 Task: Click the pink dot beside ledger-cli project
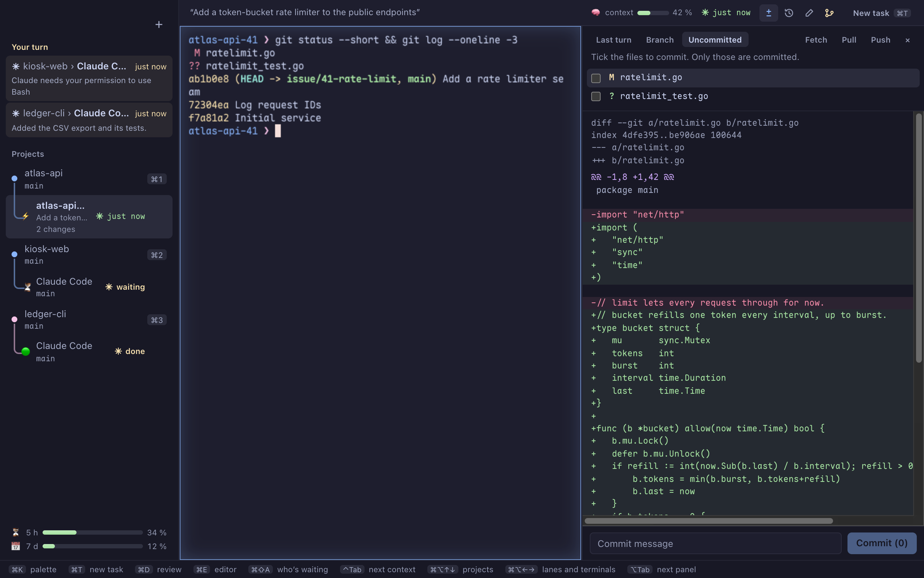[14, 319]
